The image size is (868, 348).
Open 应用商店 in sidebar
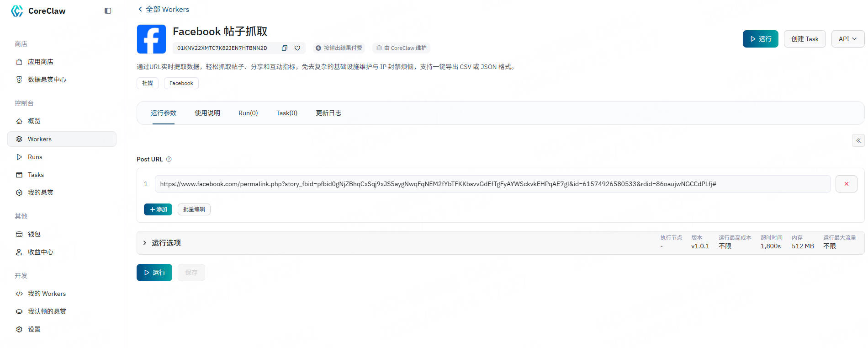click(x=40, y=62)
